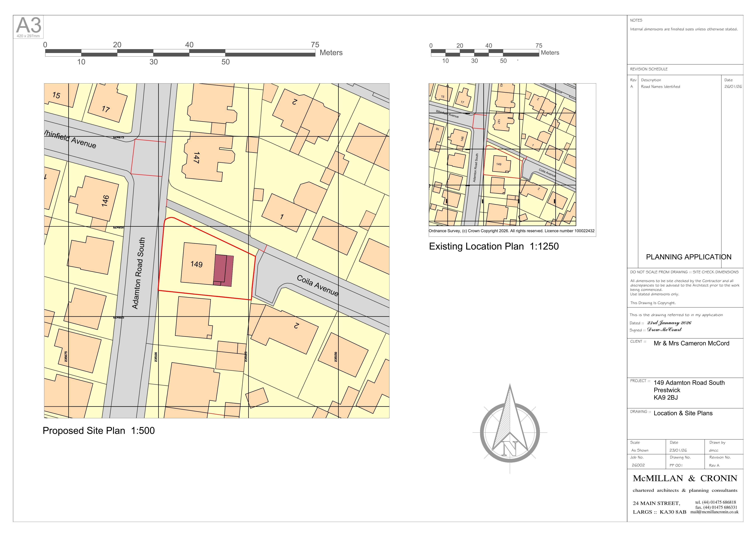Viewport: 756px width, 535px height.
Task: Click the 'PLANNING APPLICATION' heading
Action: point(688,257)
